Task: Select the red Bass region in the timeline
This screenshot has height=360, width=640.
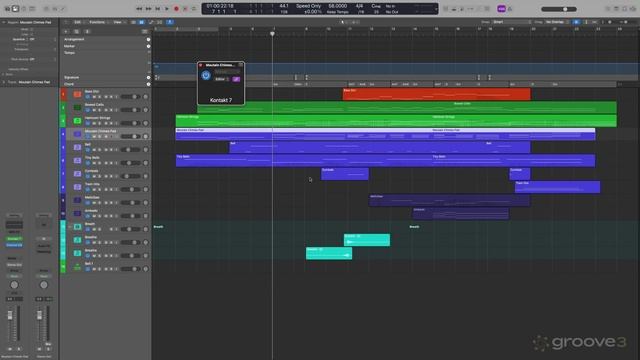Action: point(436,94)
